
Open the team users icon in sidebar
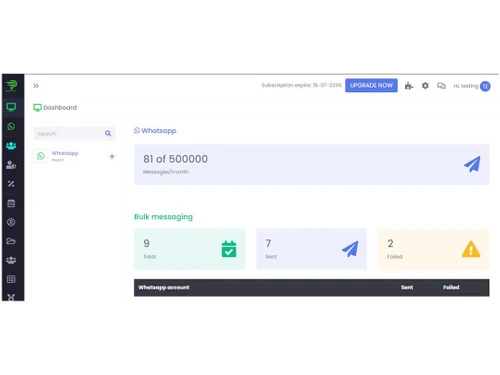(11, 260)
